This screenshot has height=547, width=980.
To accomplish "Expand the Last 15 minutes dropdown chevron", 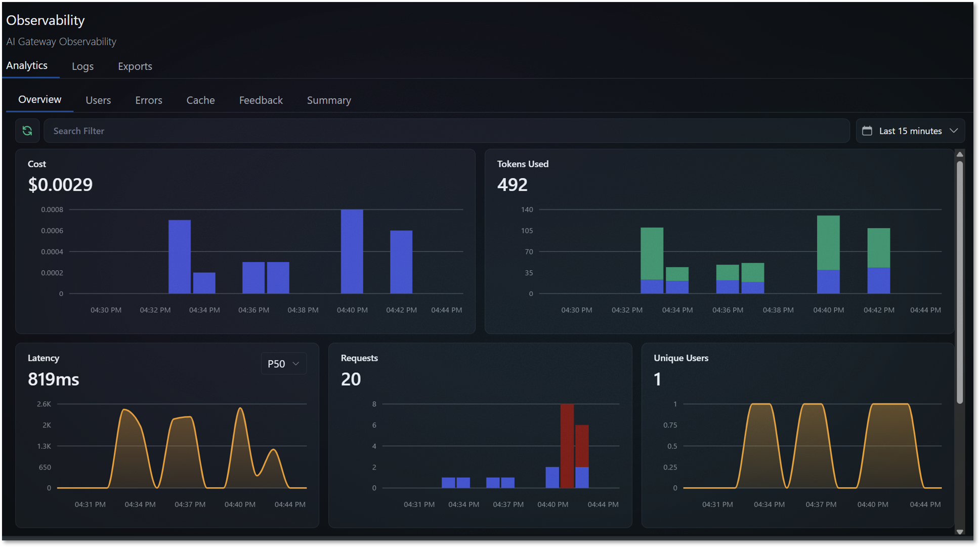I will pos(954,131).
